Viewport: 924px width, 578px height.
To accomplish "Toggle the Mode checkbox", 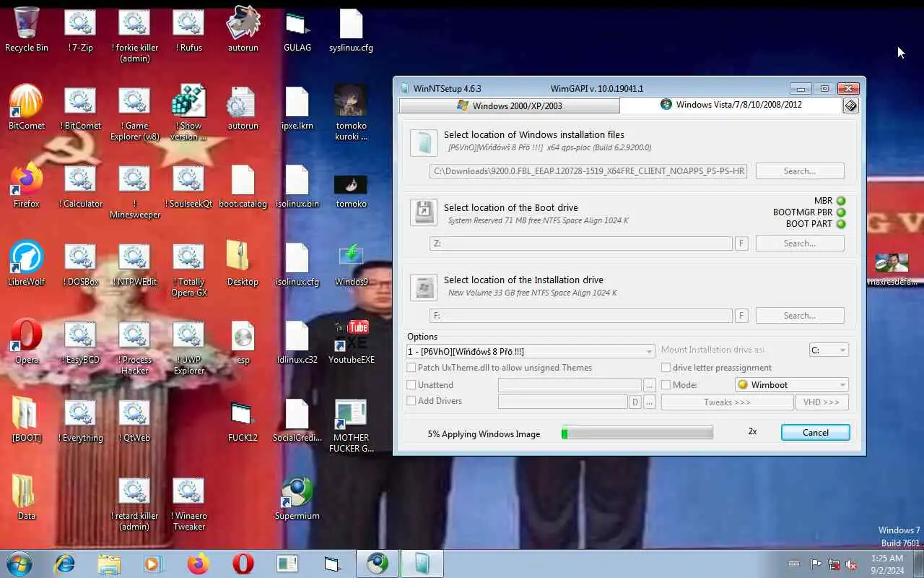I will tap(666, 385).
